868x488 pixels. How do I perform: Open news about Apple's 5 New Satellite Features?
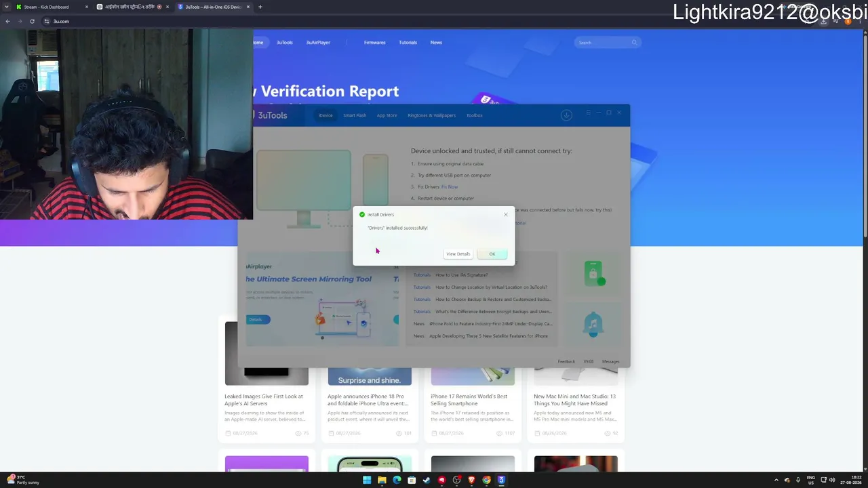pyautogui.click(x=488, y=336)
